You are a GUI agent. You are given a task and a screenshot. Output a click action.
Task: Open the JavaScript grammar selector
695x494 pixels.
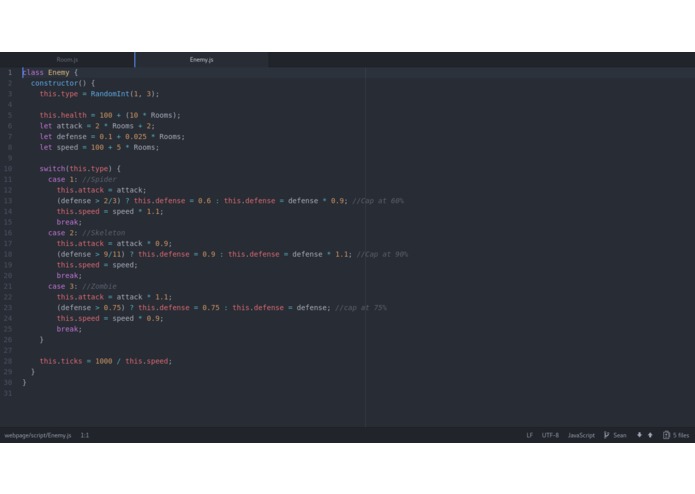click(x=581, y=435)
